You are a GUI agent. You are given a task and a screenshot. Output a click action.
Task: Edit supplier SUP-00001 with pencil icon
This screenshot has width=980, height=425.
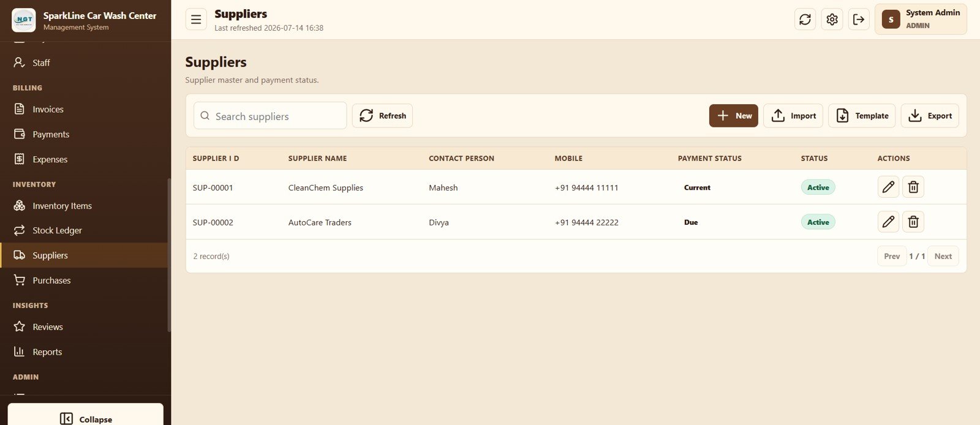(x=888, y=187)
